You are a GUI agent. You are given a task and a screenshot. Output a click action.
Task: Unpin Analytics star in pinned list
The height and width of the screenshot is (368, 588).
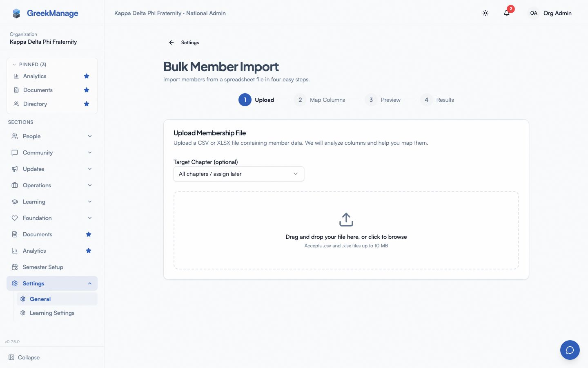[87, 76]
